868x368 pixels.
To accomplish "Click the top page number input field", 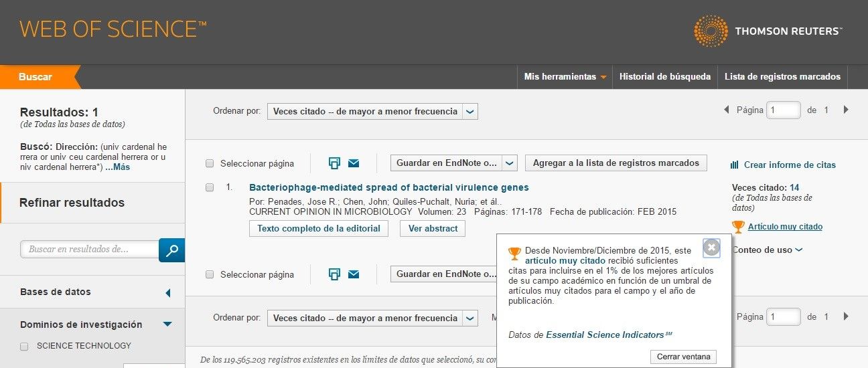I will click(x=784, y=110).
